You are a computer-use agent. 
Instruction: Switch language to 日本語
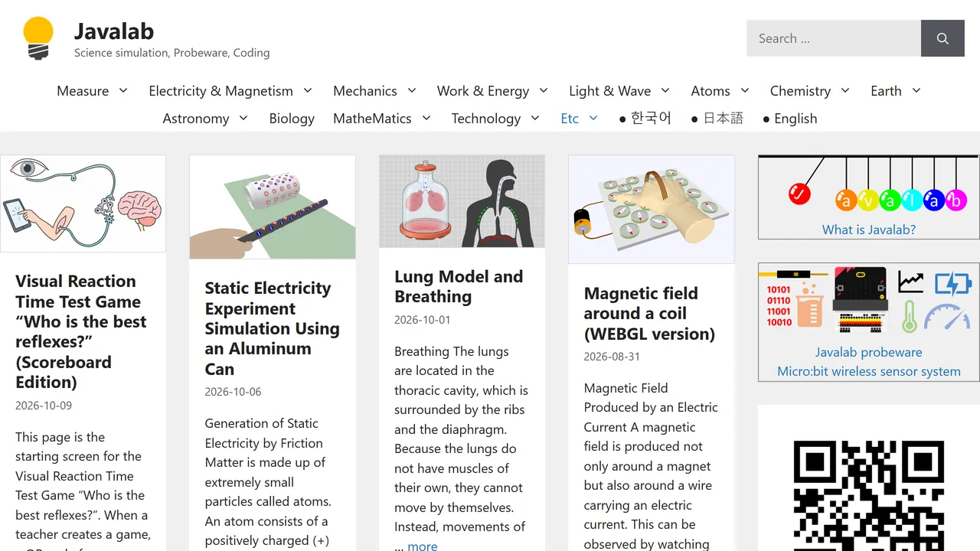click(x=717, y=119)
